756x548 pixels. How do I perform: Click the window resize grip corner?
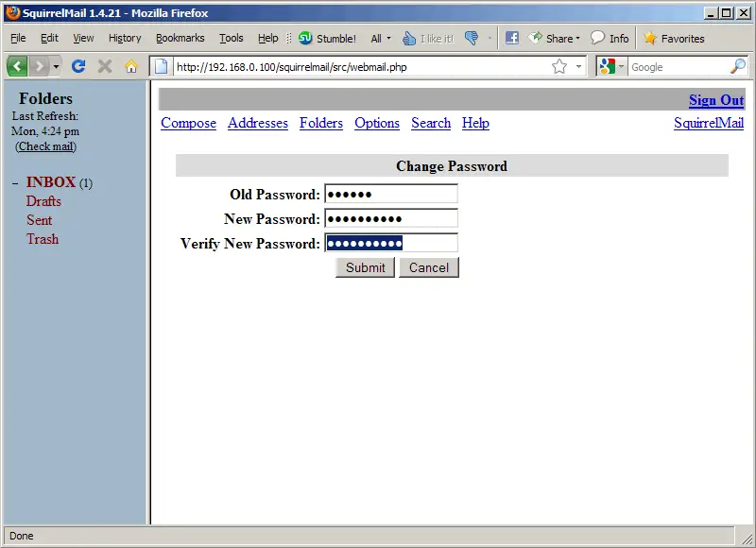pos(747,539)
